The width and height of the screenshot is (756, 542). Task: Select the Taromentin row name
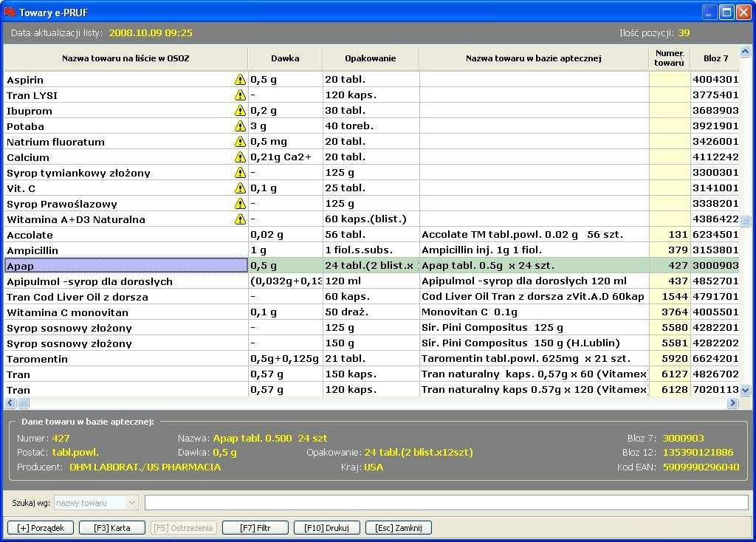pos(37,359)
